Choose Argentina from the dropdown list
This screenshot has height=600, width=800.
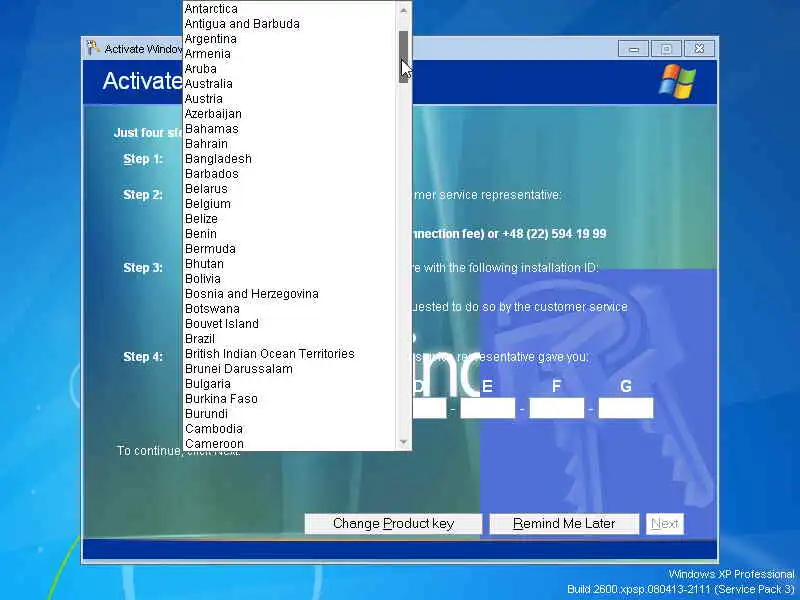pos(289,39)
